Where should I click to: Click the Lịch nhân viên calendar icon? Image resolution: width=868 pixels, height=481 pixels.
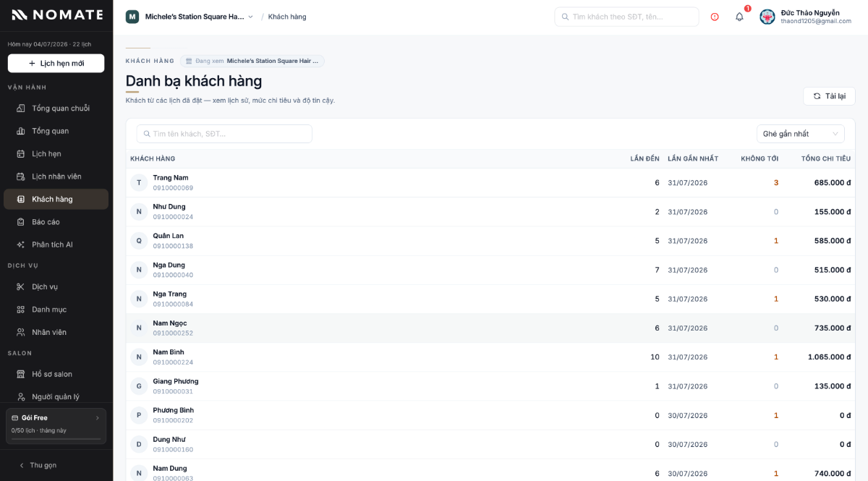[21, 176]
